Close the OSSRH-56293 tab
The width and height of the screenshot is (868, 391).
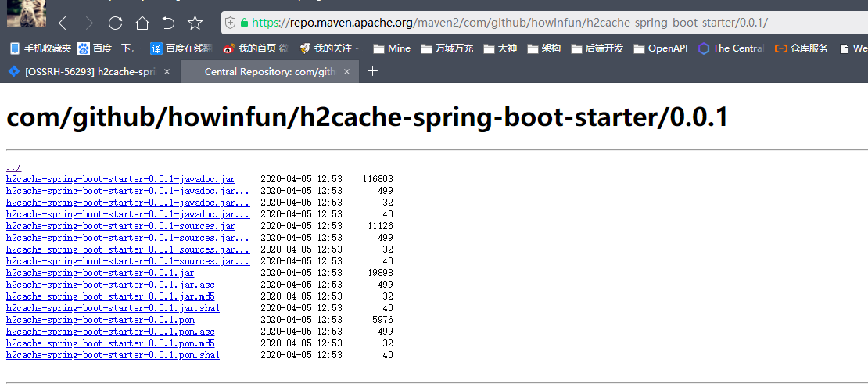tap(167, 72)
